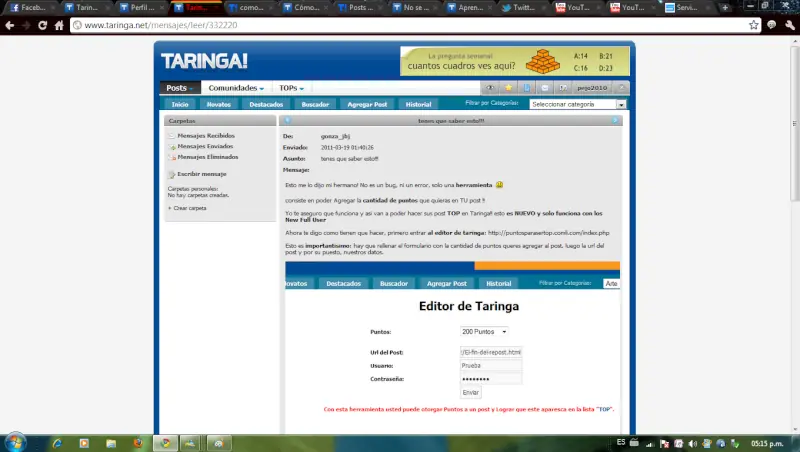This screenshot has height=452, width=800.
Task: Open the Novatos tab
Action: click(x=218, y=104)
